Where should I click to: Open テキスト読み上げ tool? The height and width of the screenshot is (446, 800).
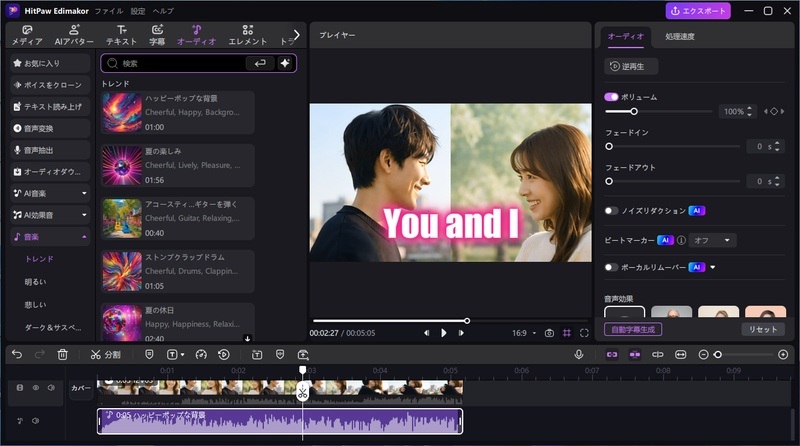pyautogui.click(x=50, y=107)
